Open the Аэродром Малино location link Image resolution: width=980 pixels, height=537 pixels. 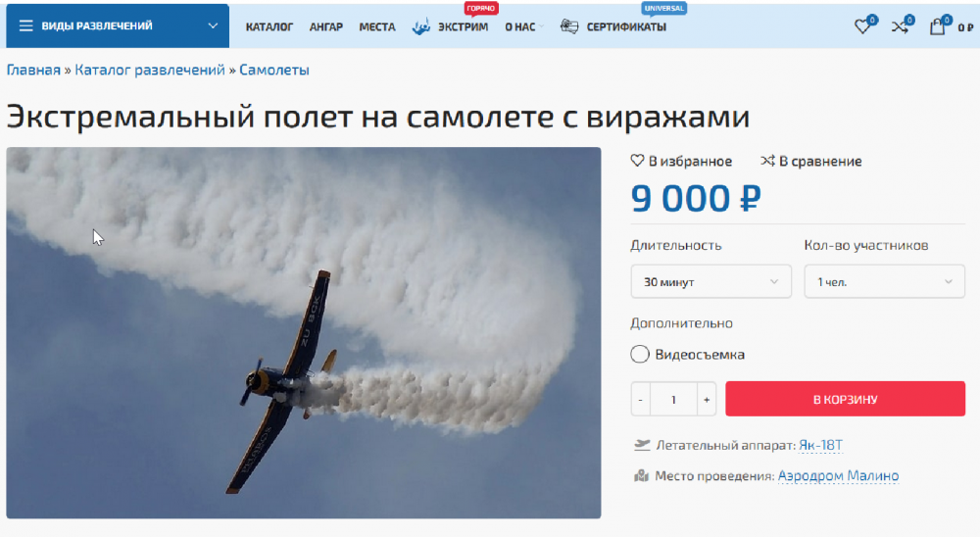click(838, 475)
